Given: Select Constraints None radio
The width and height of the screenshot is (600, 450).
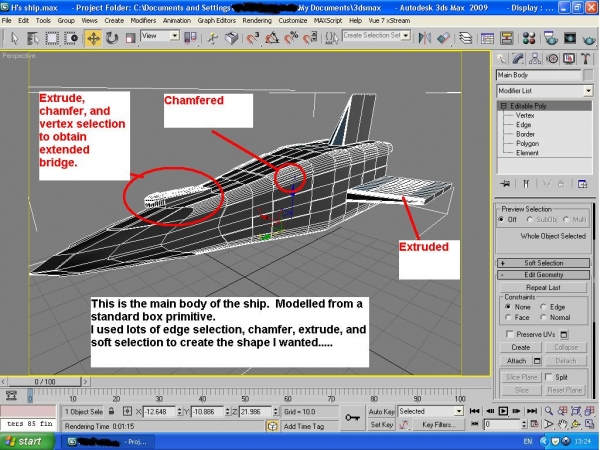Looking at the screenshot, I should coord(508,307).
